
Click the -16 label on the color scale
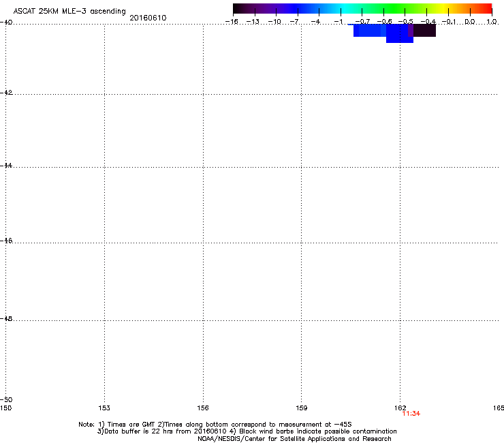[x=232, y=22]
